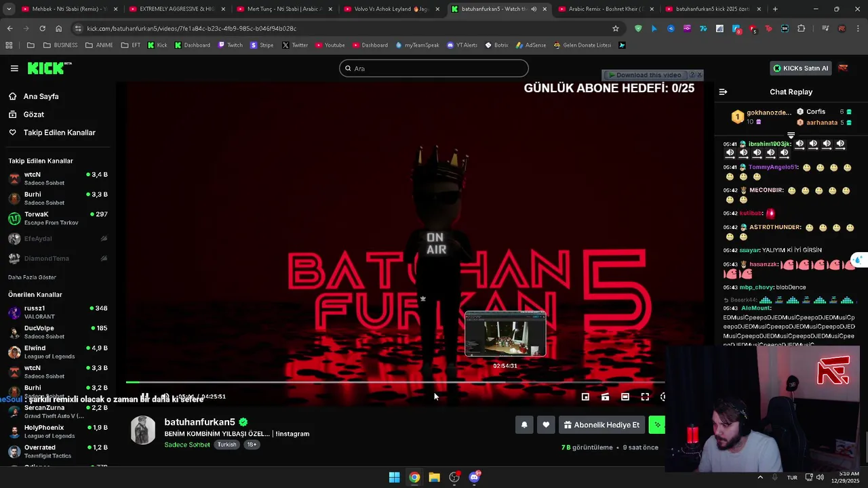Open the Extensions puzzle icon
The image size is (868, 488).
point(802,28)
